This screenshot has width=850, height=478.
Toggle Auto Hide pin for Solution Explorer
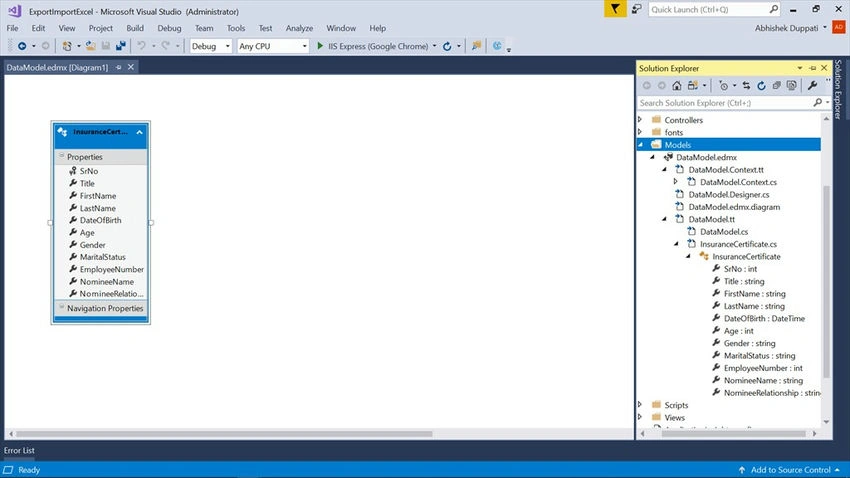tap(812, 68)
